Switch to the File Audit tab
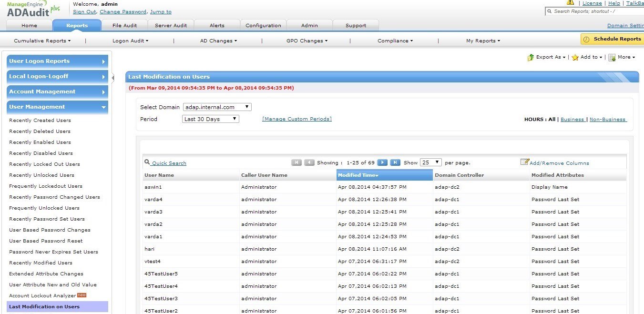The image size is (644, 314). 125,25
